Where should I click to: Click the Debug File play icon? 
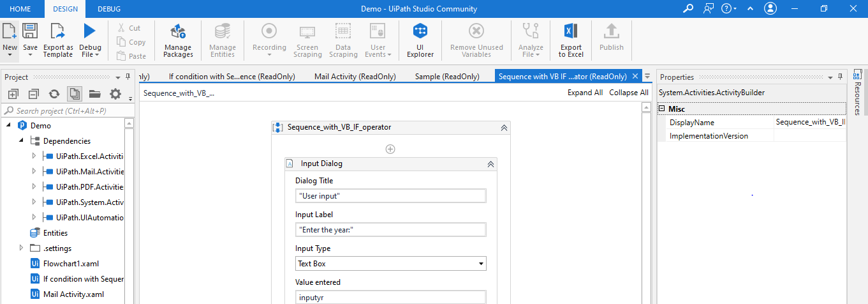tap(90, 31)
